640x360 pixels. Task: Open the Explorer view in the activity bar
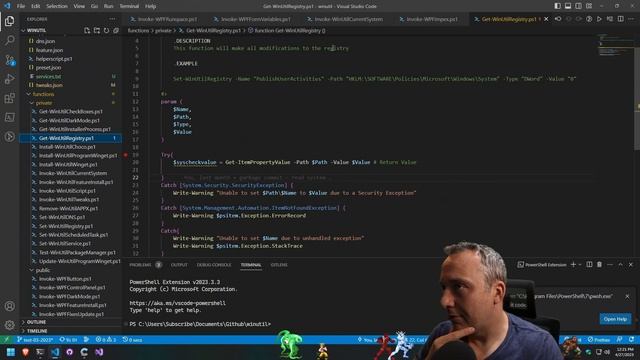9,21
